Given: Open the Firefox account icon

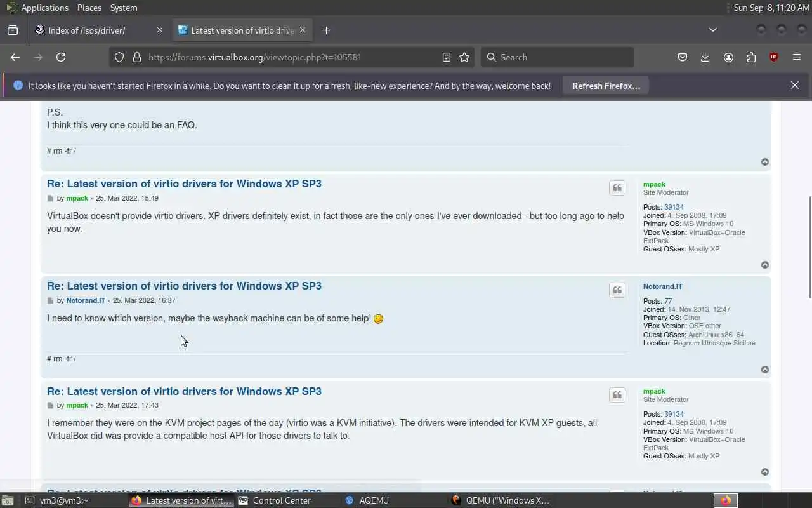Looking at the screenshot, I should pyautogui.click(x=728, y=57).
